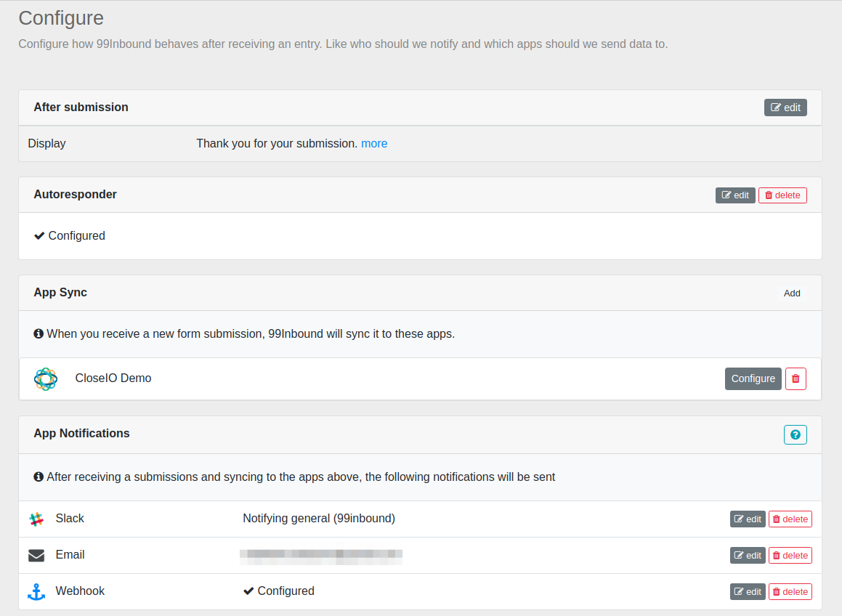Delete the Slack notification
Viewport: 842px width, 616px height.
tap(790, 519)
